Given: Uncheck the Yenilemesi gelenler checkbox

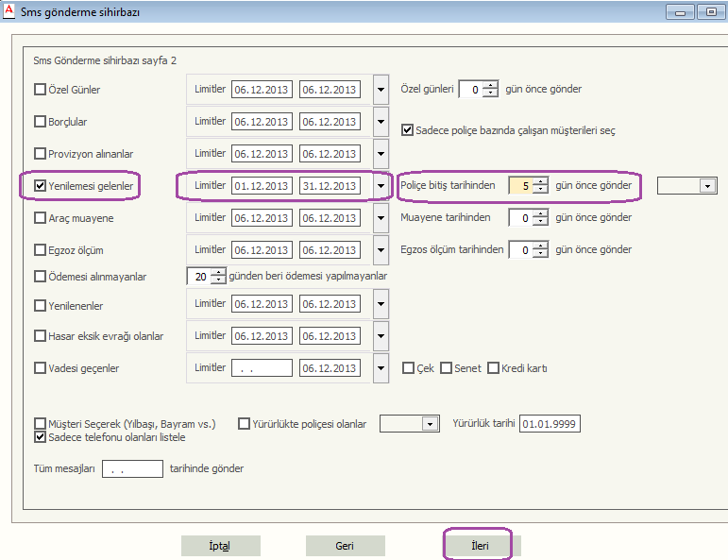Looking at the screenshot, I should (41, 186).
